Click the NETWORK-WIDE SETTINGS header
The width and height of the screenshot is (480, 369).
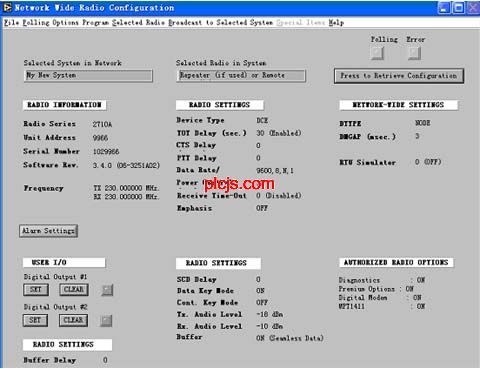[x=398, y=105]
